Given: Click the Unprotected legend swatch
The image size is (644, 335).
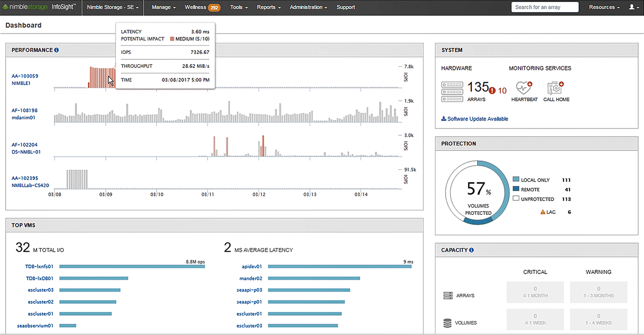Looking at the screenshot, I should click(x=516, y=199).
